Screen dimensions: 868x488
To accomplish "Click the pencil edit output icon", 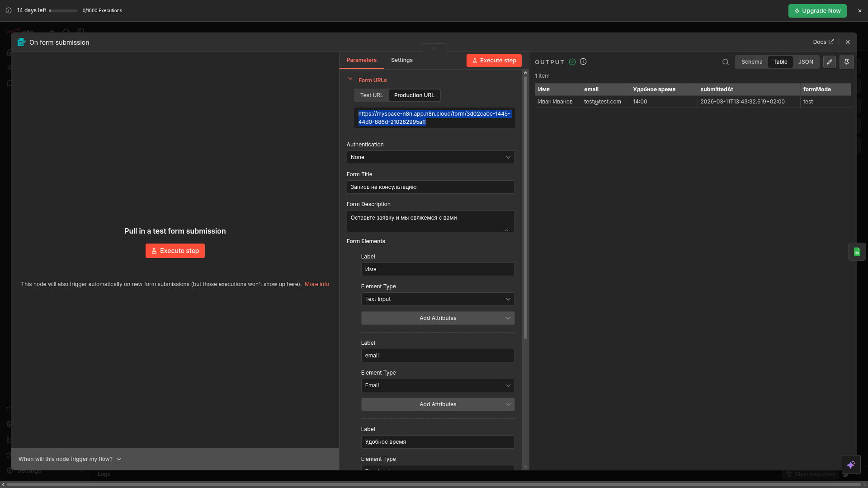I will point(829,62).
